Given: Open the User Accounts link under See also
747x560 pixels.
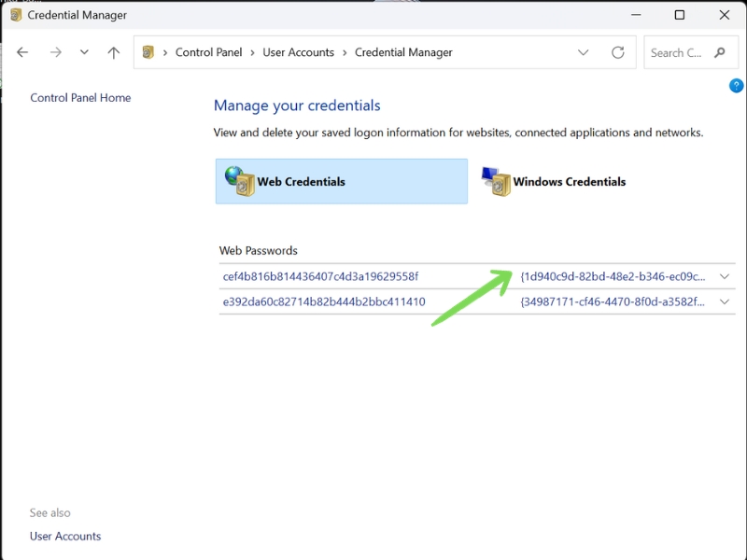Looking at the screenshot, I should tap(65, 536).
